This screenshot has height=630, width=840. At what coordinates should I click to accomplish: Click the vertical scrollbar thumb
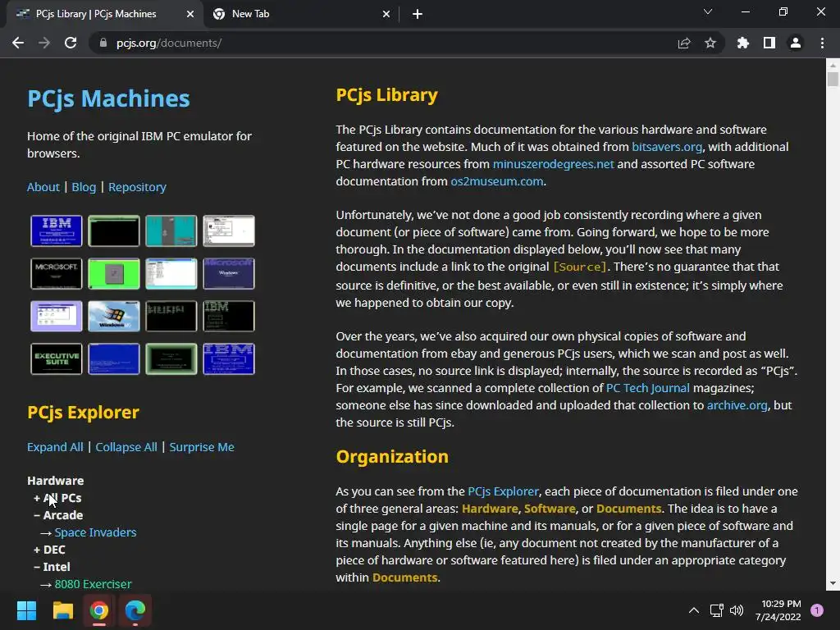[833, 80]
